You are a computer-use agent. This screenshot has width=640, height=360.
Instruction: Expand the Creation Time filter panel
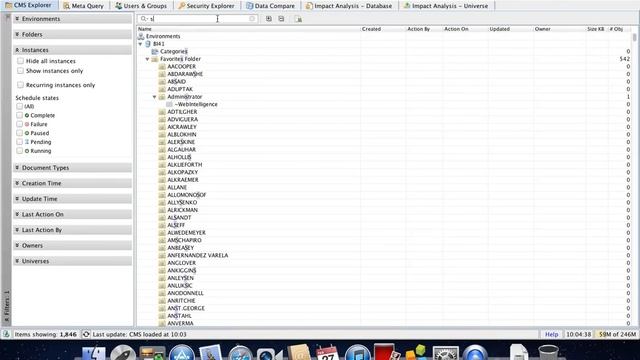coord(73,183)
